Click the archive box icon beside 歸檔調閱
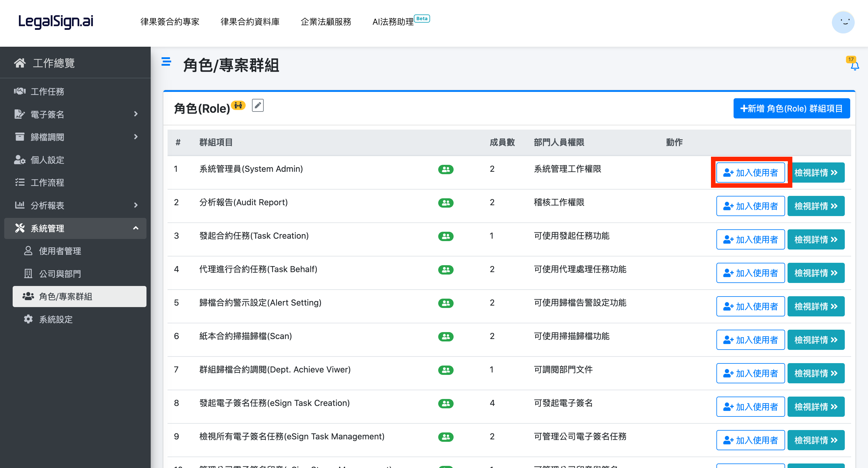 (x=20, y=137)
